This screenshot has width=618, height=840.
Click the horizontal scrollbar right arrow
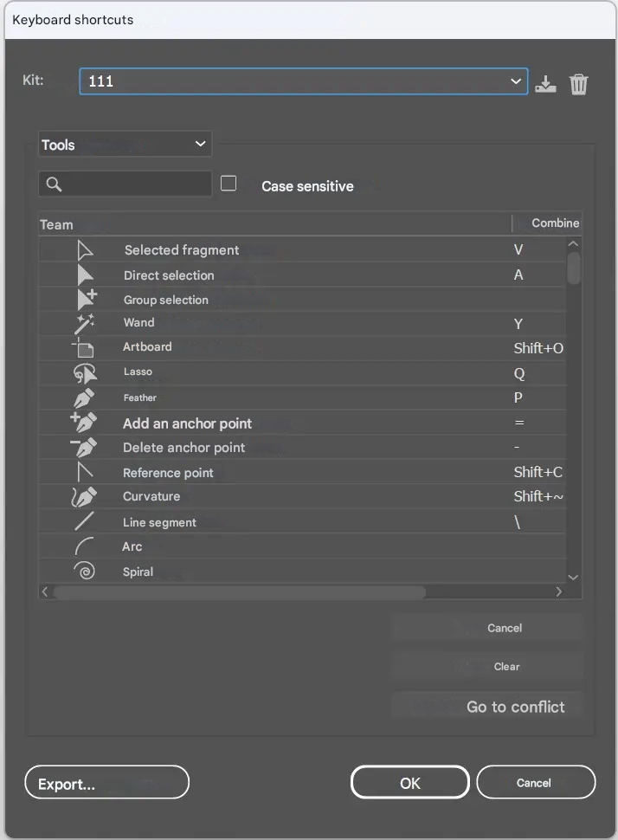click(559, 592)
